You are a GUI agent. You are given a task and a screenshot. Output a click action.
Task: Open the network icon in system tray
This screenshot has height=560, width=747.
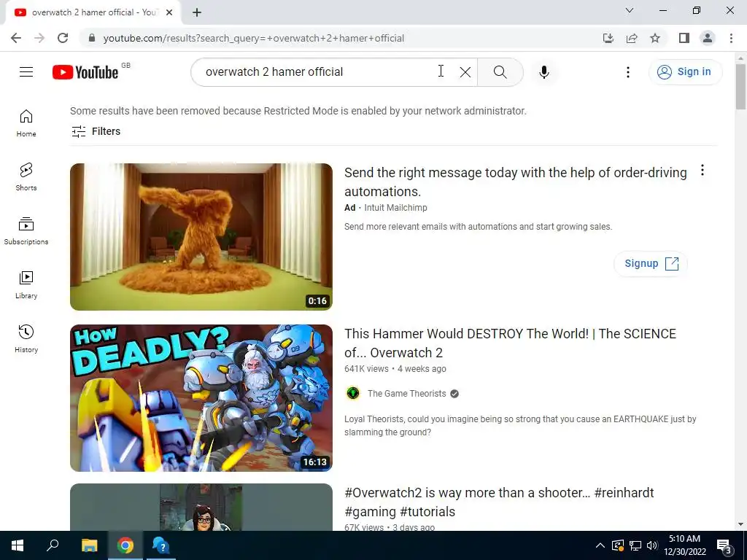click(x=635, y=545)
